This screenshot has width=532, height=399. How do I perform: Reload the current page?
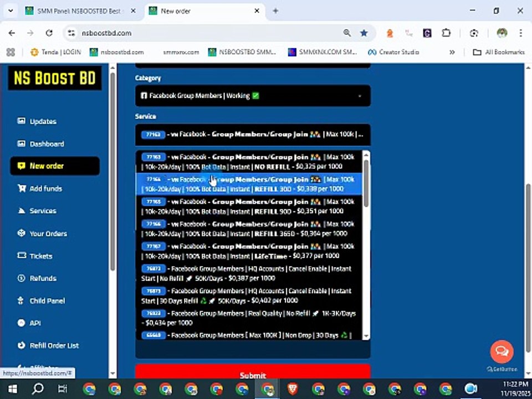pos(49,33)
